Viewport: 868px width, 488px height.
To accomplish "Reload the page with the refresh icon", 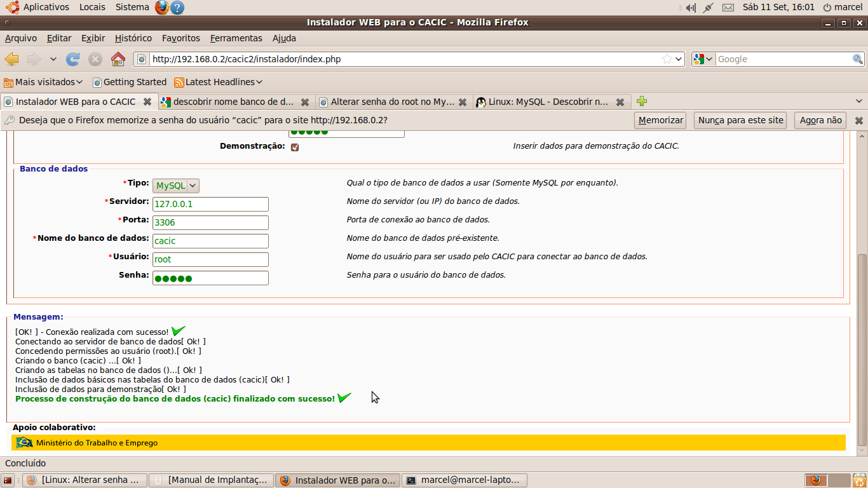I will click(x=73, y=59).
